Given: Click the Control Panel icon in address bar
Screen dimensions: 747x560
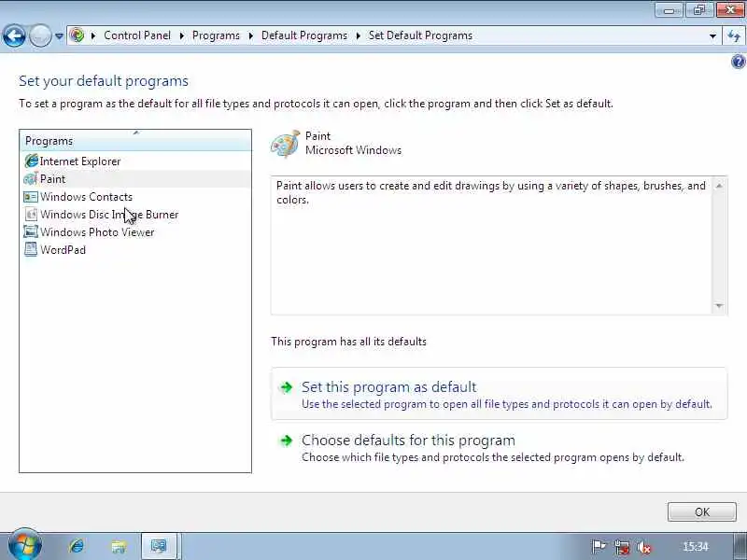Looking at the screenshot, I should (x=77, y=35).
